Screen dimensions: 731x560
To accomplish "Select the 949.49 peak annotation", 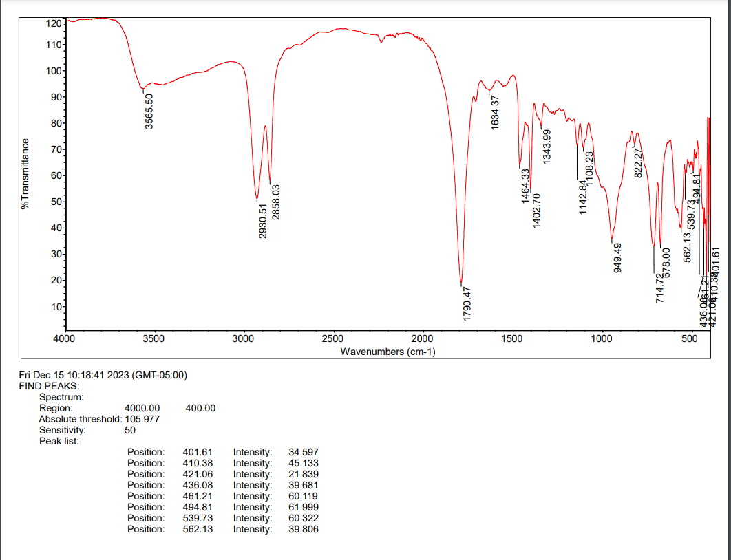I will tap(617, 256).
